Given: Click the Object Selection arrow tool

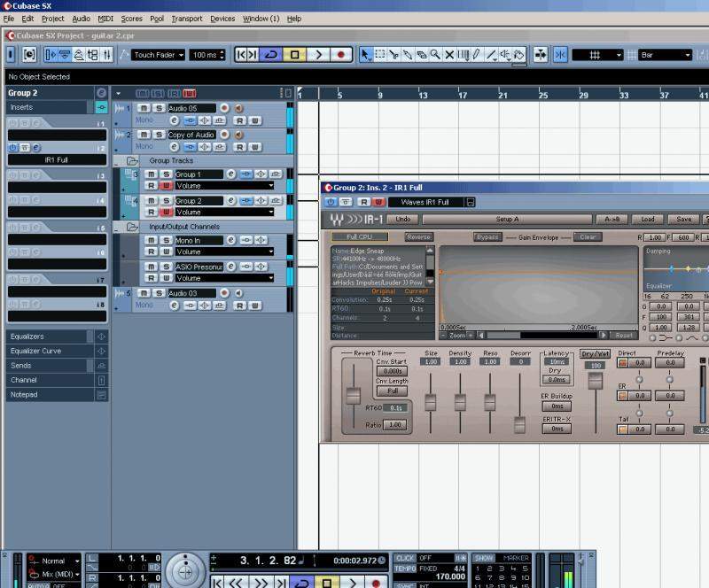Looking at the screenshot, I should (x=365, y=55).
